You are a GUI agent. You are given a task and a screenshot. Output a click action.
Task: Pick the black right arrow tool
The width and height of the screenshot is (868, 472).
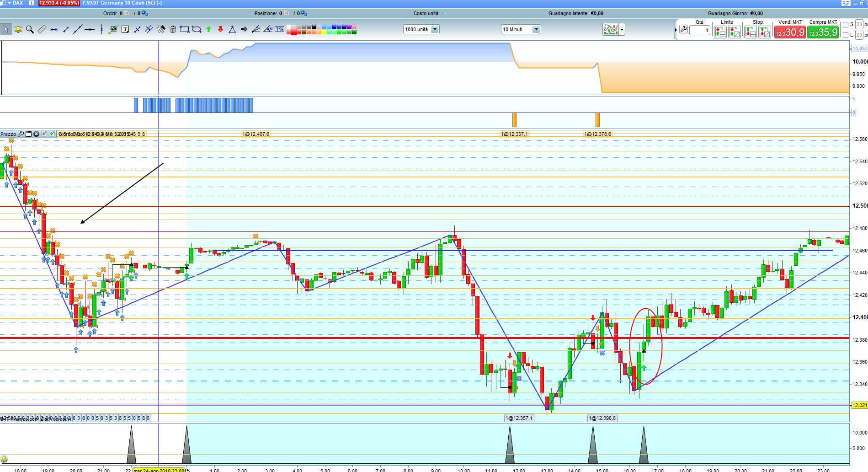(x=244, y=30)
